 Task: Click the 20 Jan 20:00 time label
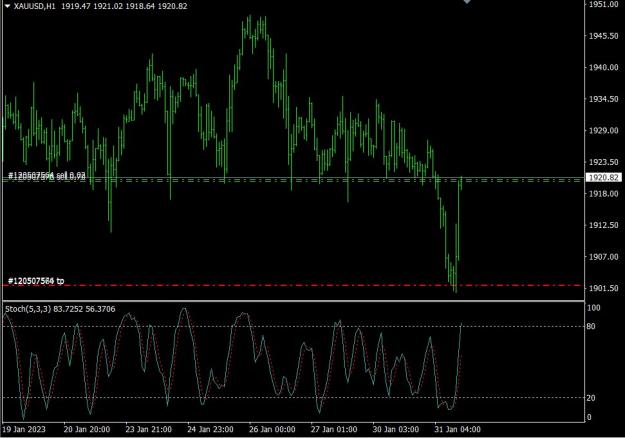[x=87, y=430]
